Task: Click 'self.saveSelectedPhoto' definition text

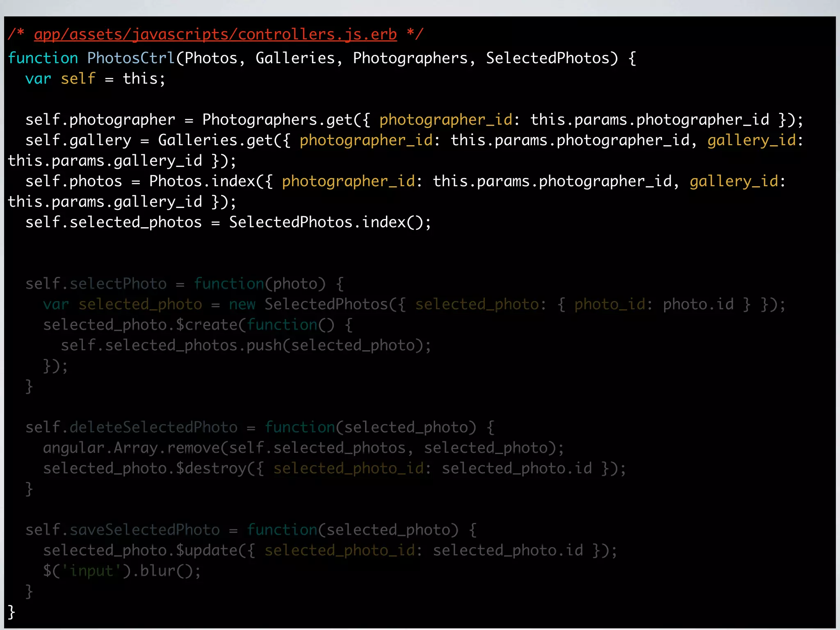Action: 123,530
